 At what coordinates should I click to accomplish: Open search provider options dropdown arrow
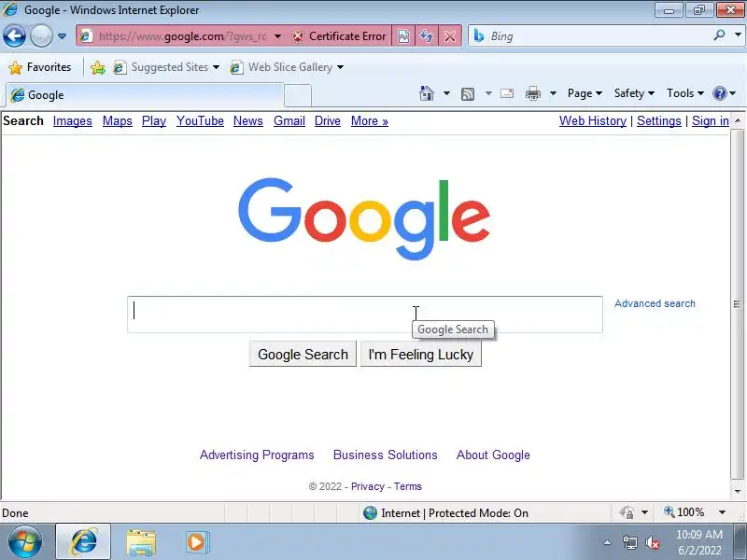coord(738,35)
